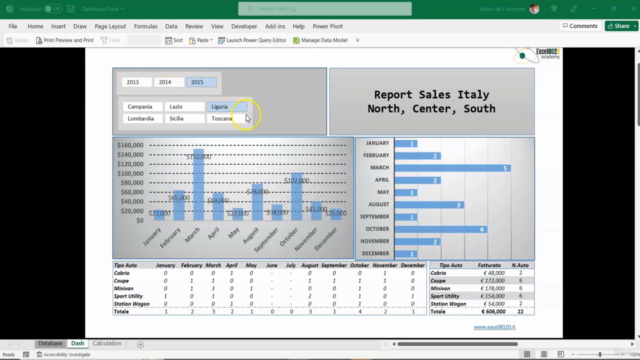Switch to the Calculation sheet tab
Image resolution: width=640 pixels, height=360 pixels.
[x=107, y=344]
